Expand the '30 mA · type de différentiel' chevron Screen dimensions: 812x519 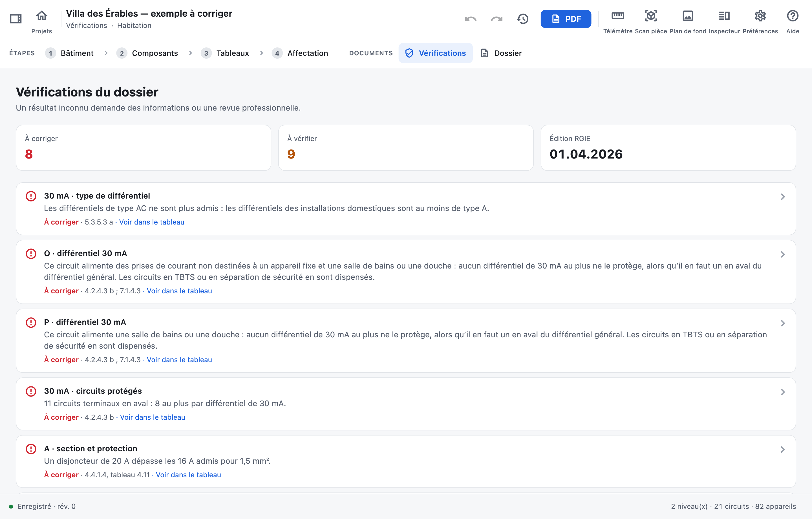782,197
